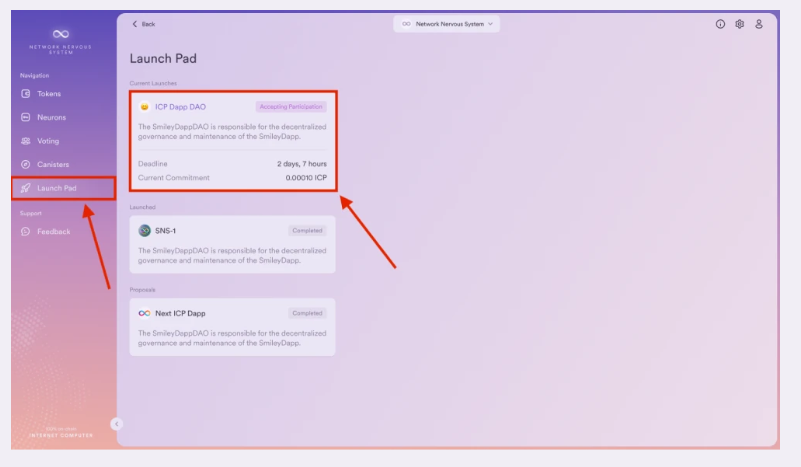
Task: Click the Current Commitment label
Action: coord(174,178)
